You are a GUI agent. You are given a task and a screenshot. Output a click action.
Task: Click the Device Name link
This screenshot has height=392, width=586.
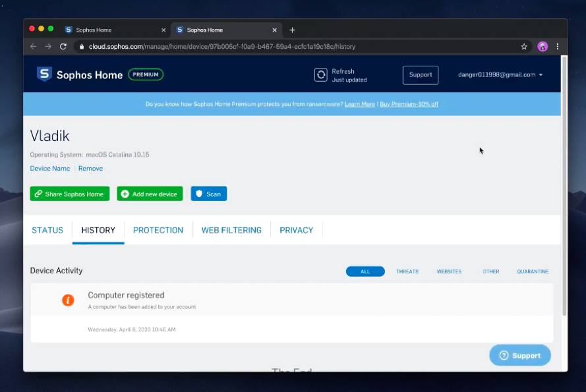tap(50, 169)
